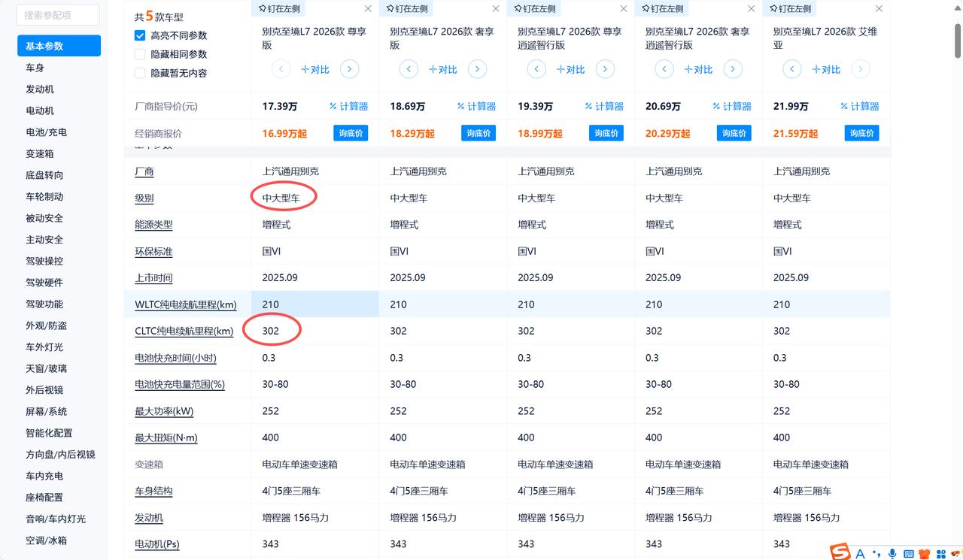
Task: Pin the 19.39万 model to the left
Action: coord(536,9)
